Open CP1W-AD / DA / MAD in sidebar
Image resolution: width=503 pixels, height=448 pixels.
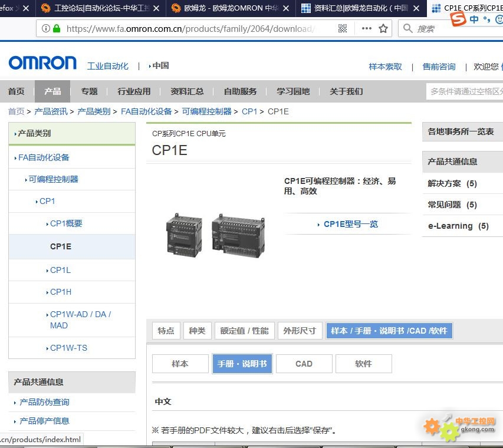point(80,319)
